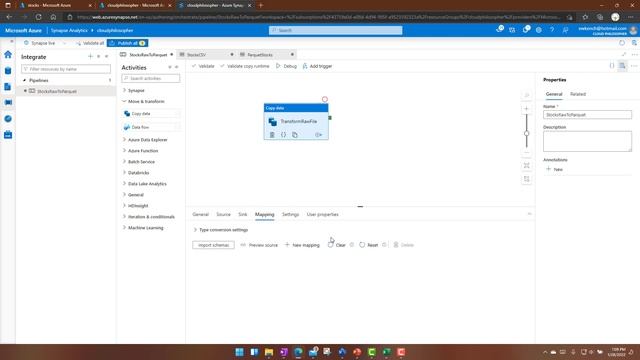The image size is (640, 360).
Task: Open the canvas search icon above the zoom controls
Action: (527, 95)
